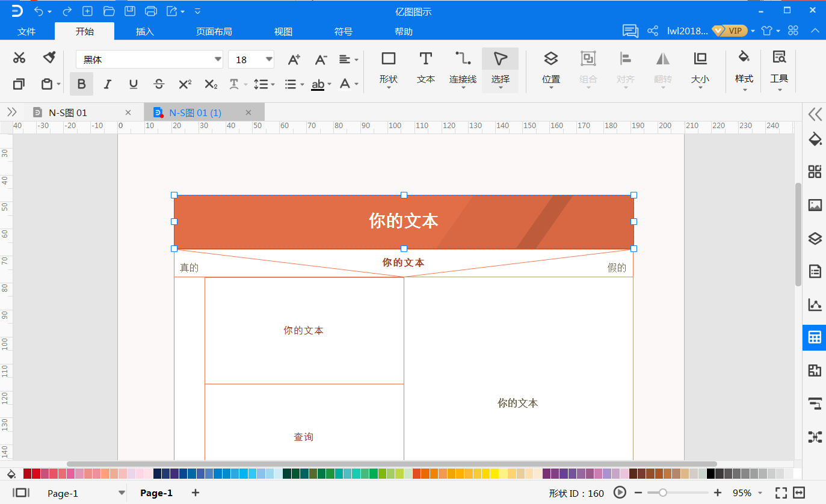Toggle superscript formatting
Screen dimensions: 826x504
coord(185,84)
